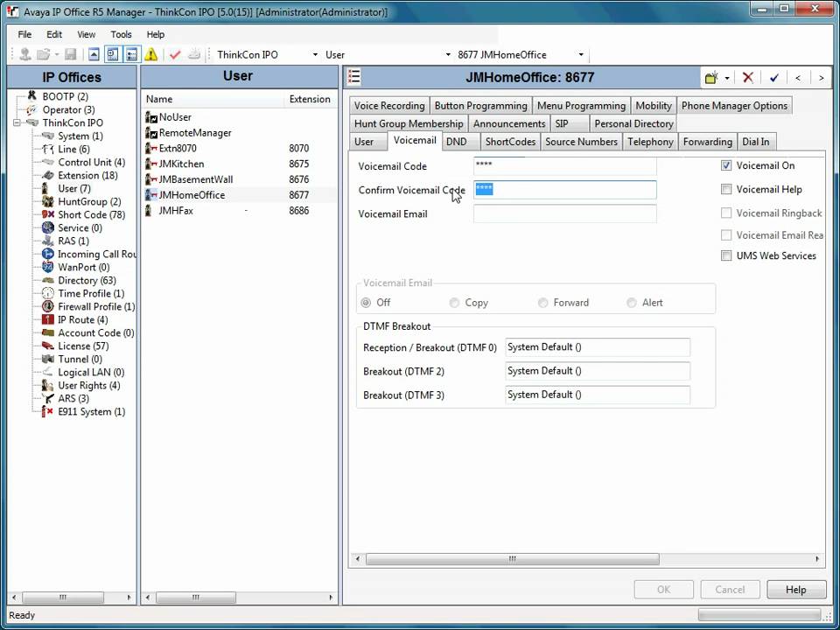Open dropdown arrow next to open folder icon
The image size is (840, 630).
pos(56,54)
